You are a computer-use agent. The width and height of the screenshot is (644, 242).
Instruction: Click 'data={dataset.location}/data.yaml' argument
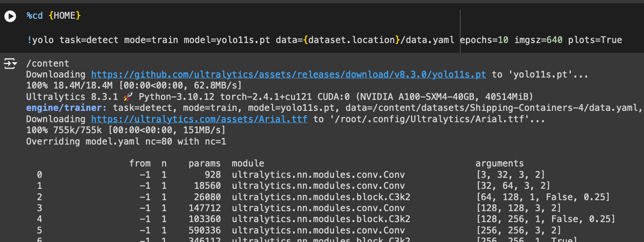[x=365, y=40]
